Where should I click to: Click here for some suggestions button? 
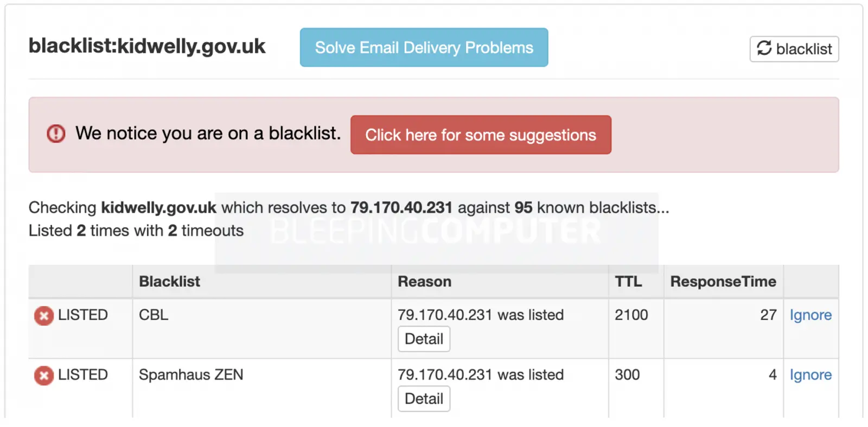click(x=481, y=135)
